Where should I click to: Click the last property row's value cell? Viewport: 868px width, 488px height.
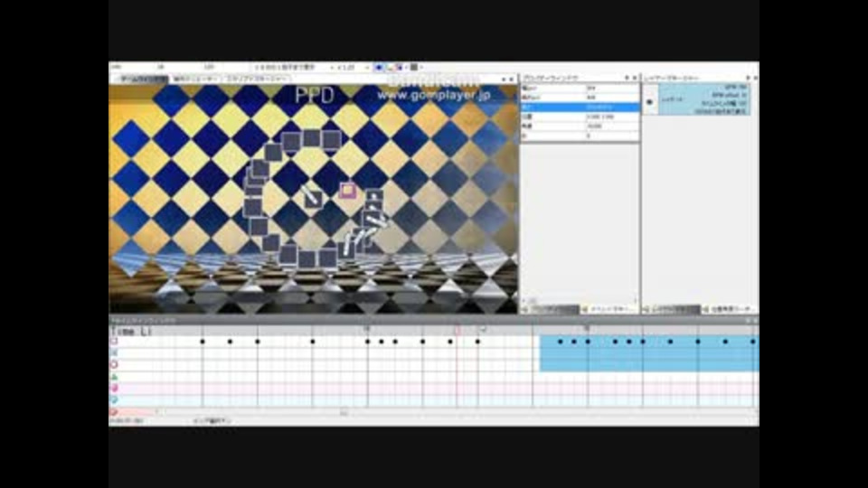[x=612, y=136]
